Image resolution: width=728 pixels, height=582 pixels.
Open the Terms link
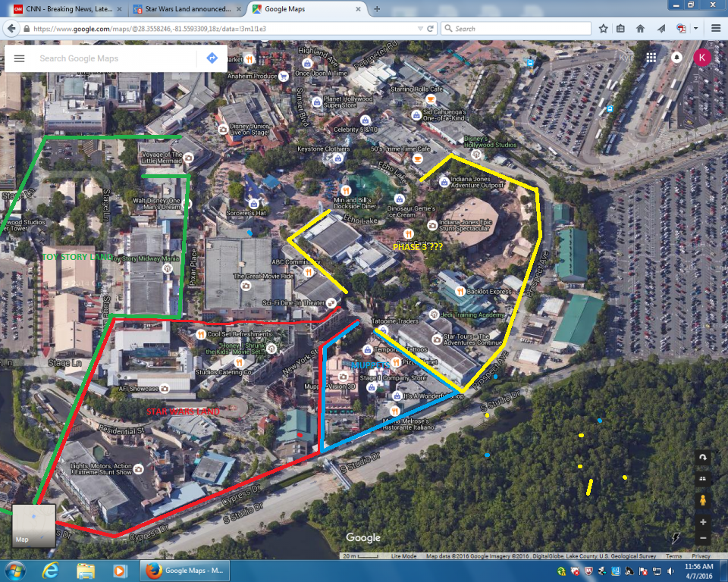pyautogui.click(x=673, y=556)
